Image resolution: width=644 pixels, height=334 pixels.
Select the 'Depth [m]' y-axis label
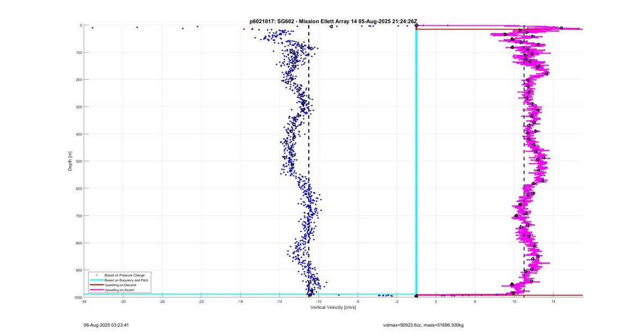click(x=70, y=161)
